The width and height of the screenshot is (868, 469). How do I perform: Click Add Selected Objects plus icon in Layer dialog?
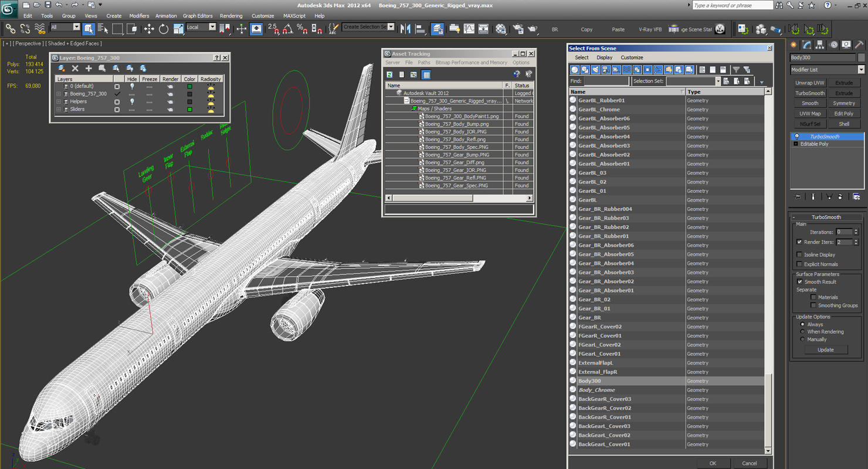tap(89, 69)
